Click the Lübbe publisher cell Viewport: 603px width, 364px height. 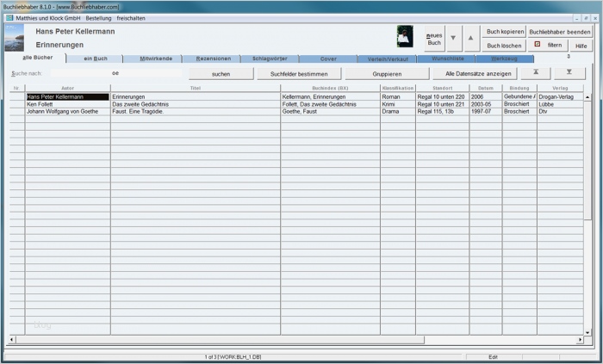(560, 104)
